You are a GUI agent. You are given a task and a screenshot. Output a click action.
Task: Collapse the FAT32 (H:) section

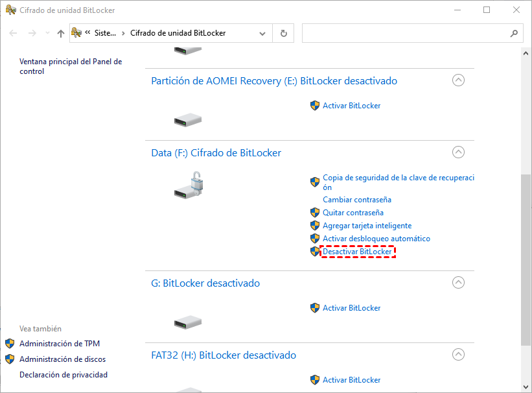[x=458, y=355]
